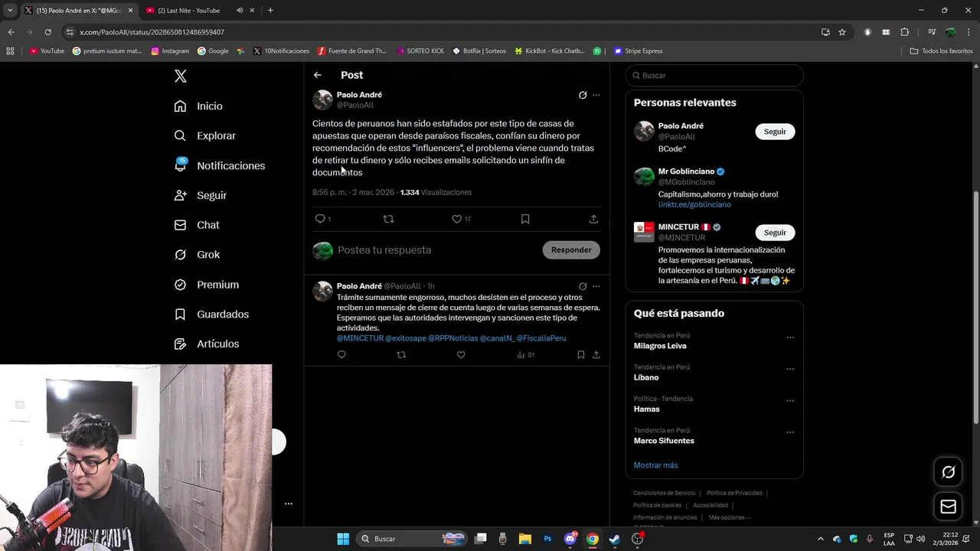Click Grok icon on main post
The width and height of the screenshot is (980, 551).
coord(583,95)
